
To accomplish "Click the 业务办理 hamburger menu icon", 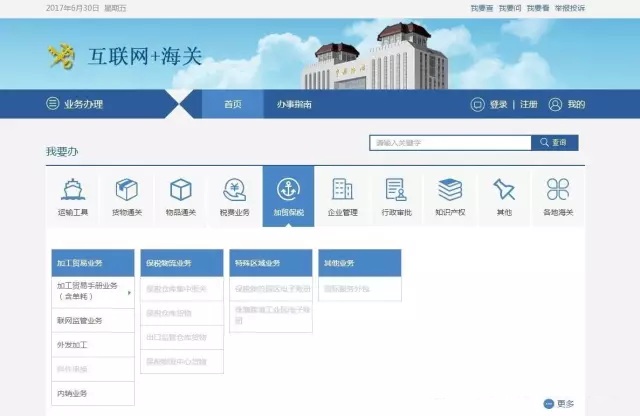I will pos(52,103).
